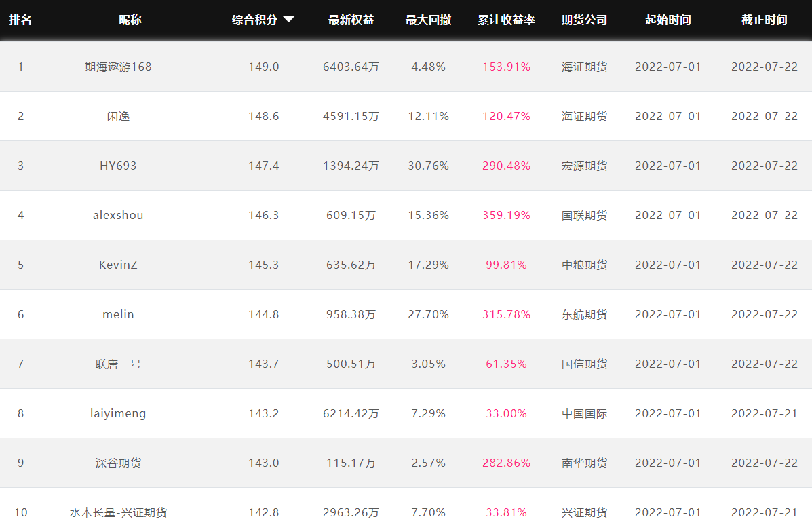Open nickname melin

tap(118, 314)
